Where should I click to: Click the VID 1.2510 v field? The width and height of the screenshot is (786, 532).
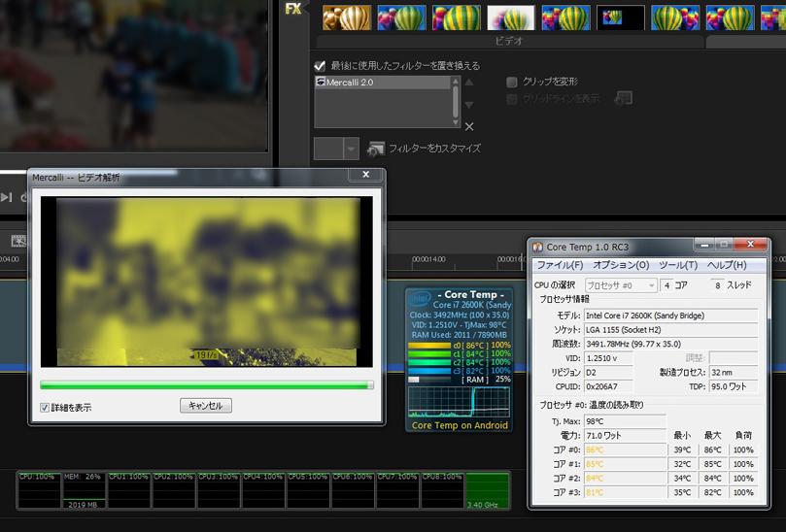tap(608, 358)
